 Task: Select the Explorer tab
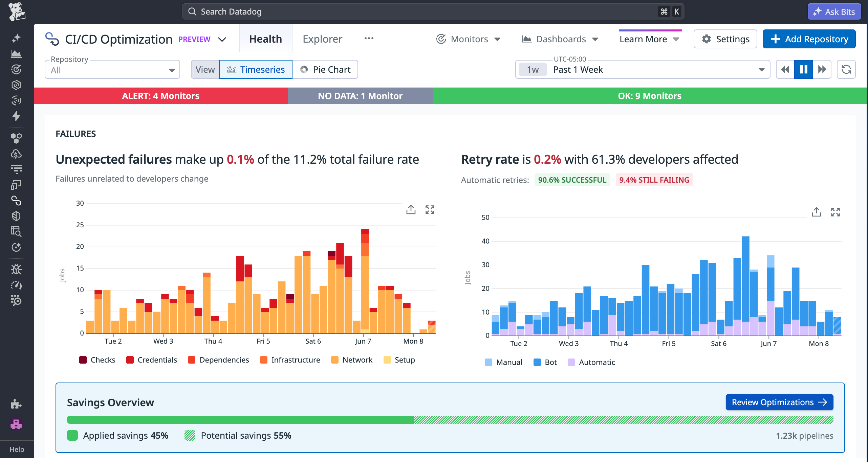click(x=323, y=39)
